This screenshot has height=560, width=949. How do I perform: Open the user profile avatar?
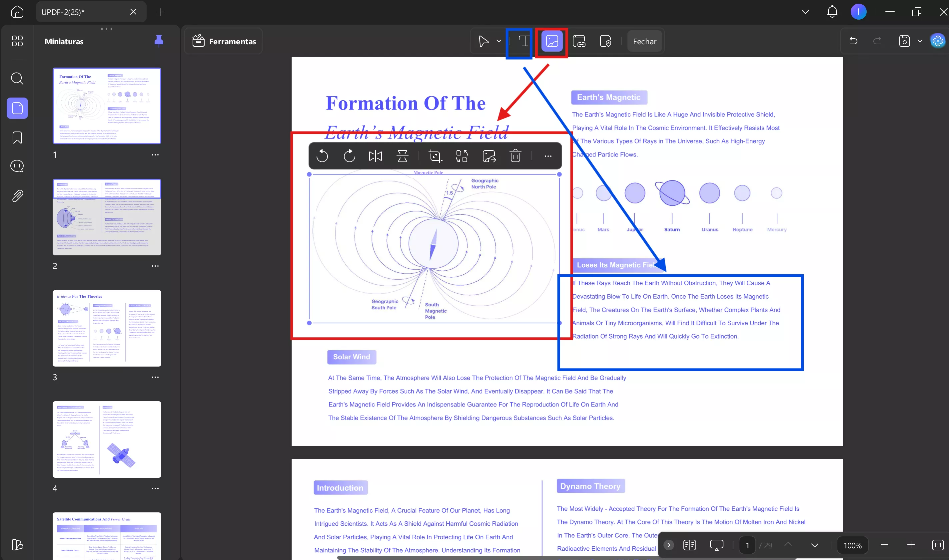click(x=858, y=12)
